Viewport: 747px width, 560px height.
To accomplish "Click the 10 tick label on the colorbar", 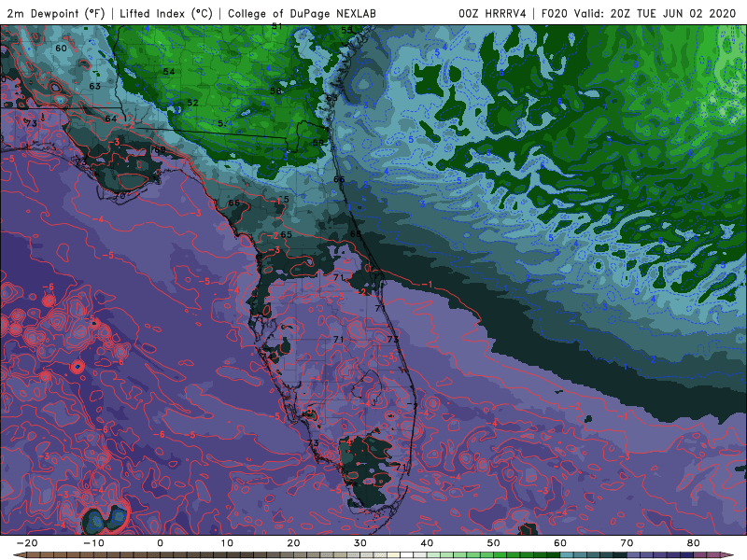I will coord(227,543).
